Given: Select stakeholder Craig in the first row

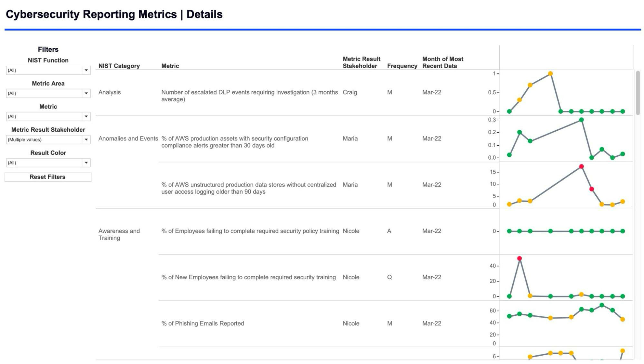Looking at the screenshot, I should pyautogui.click(x=350, y=92).
